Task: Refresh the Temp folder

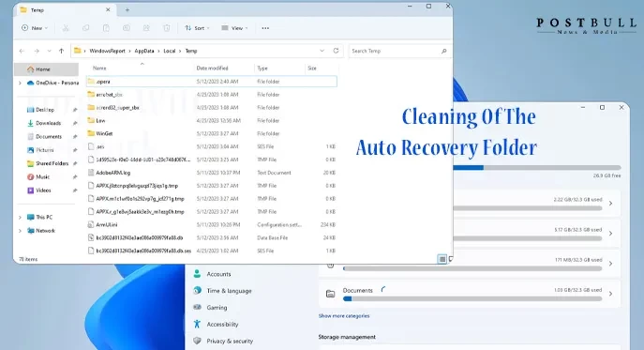Action: tap(336, 51)
